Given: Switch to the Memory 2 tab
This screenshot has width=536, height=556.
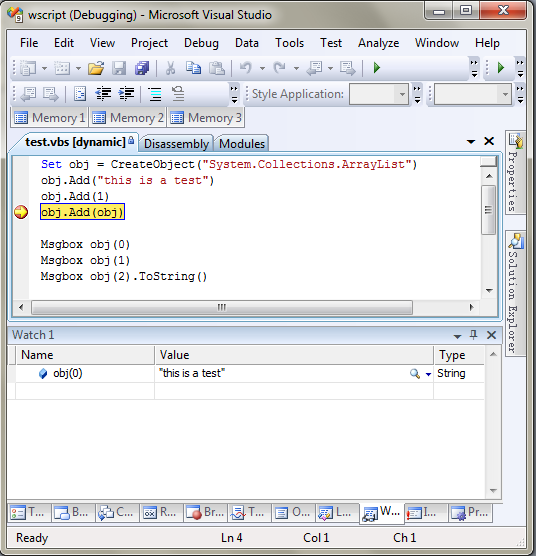Looking at the screenshot, I should [128, 117].
